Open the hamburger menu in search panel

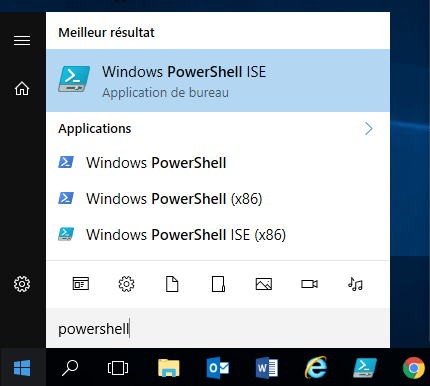coord(22,41)
